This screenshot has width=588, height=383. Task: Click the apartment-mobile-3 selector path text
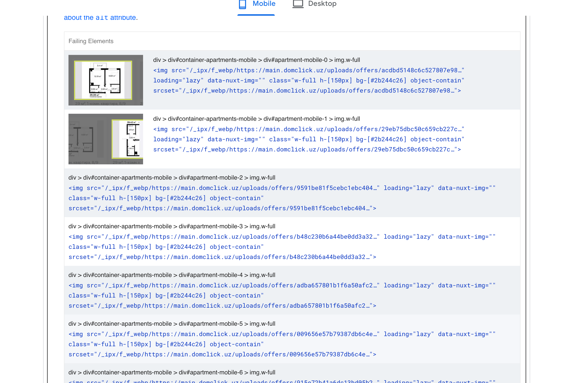point(172,226)
